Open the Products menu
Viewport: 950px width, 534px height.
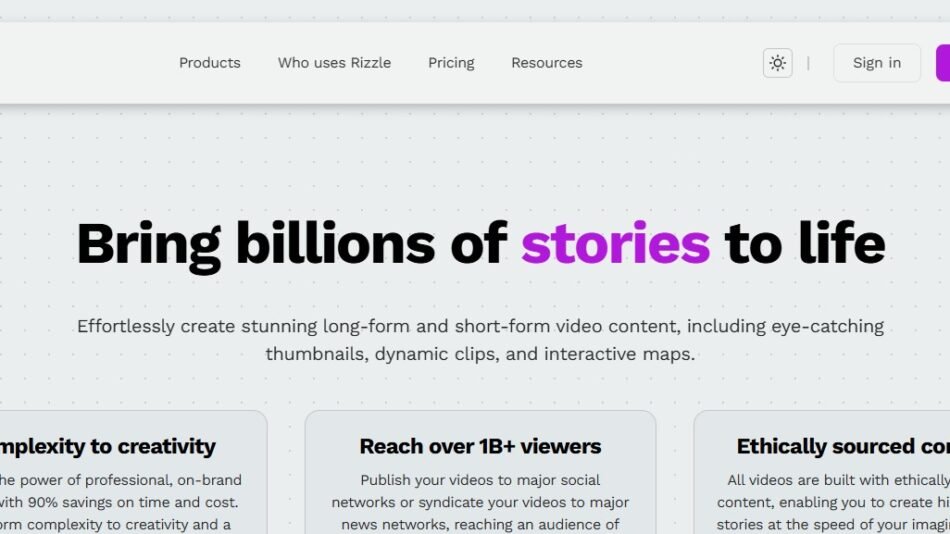tap(210, 62)
